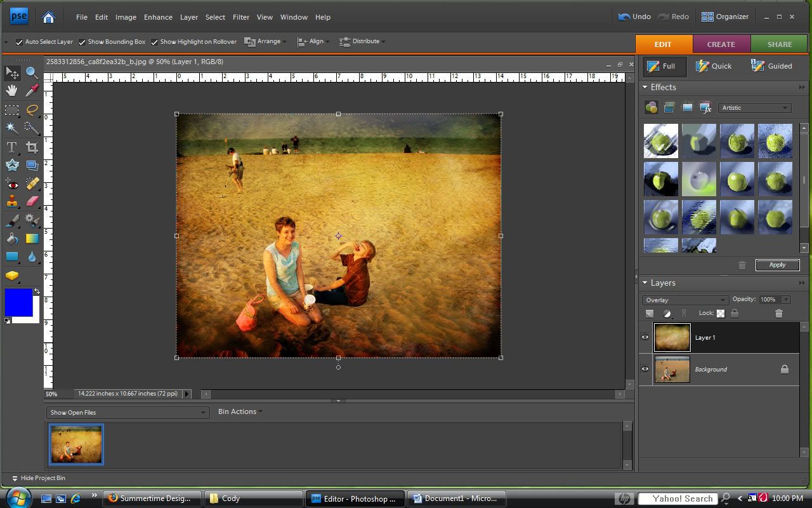Select the Lasso tool
Image resolution: width=812 pixels, height=508 pixels.
tap(32, 110)
